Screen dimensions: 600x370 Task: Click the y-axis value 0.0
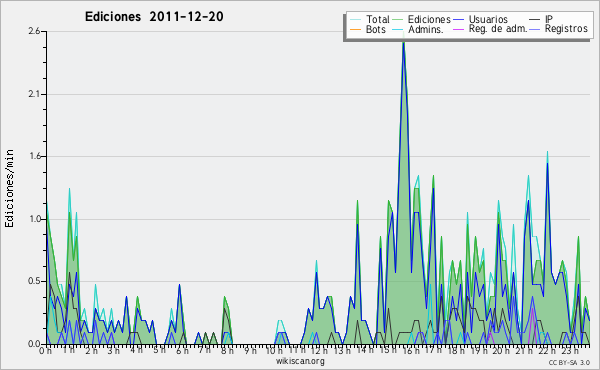[34, 344]
